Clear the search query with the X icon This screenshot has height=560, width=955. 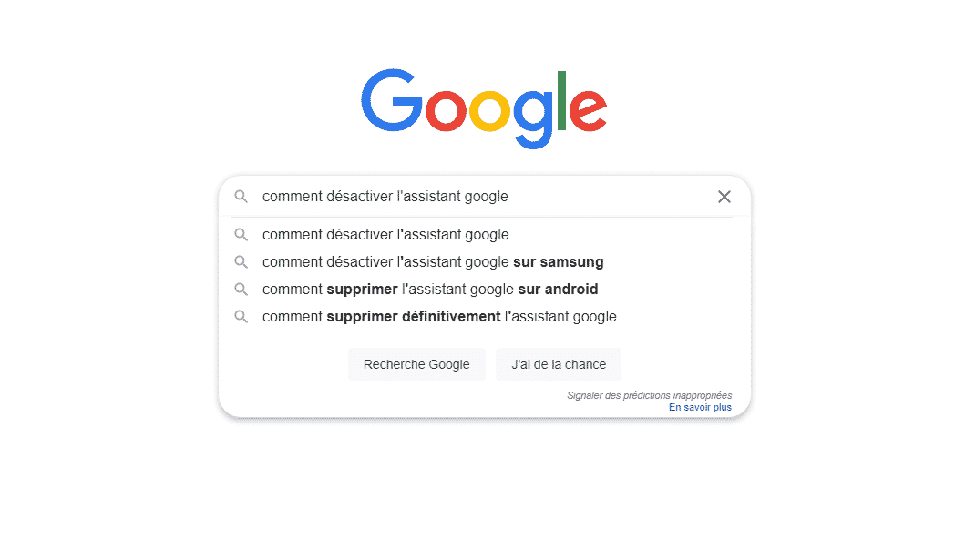pyautogui.click(x=724, y=197)
